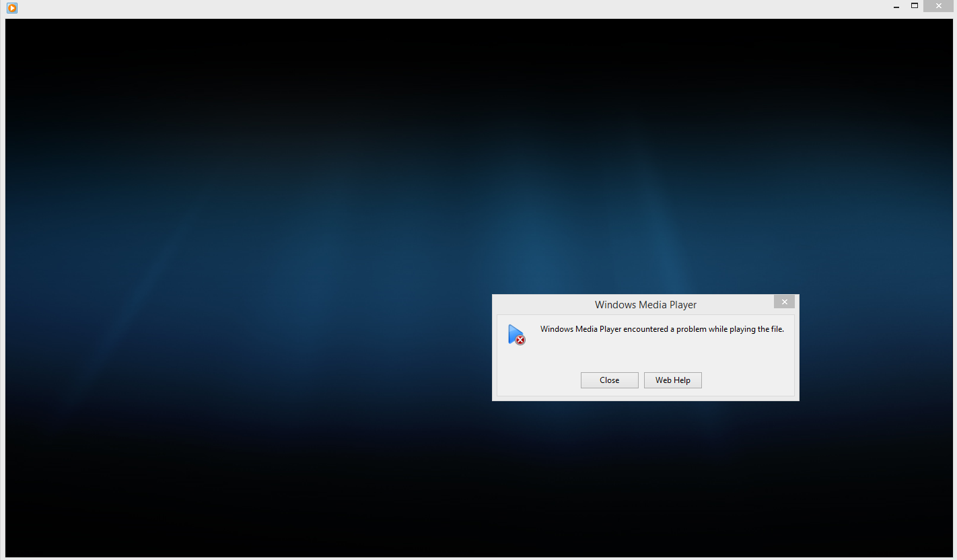
Task: Click the 'Windows Media Player' dialog title
Action: [x=645, y=305]
